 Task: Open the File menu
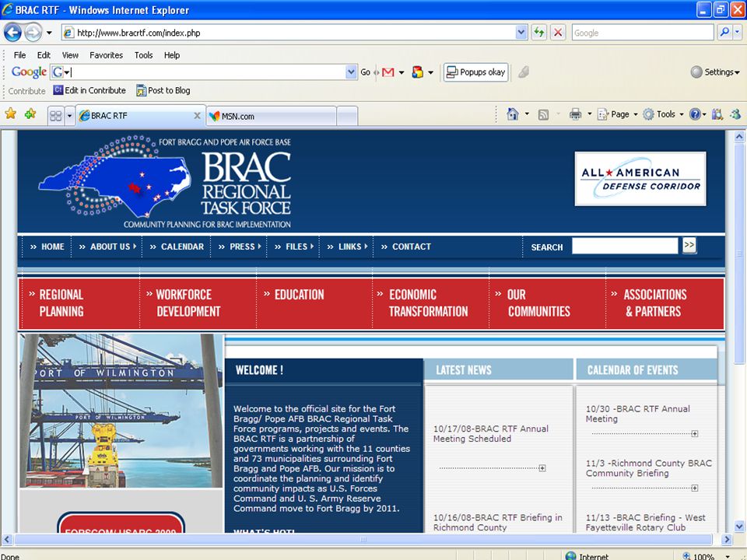tap(19, 55)
